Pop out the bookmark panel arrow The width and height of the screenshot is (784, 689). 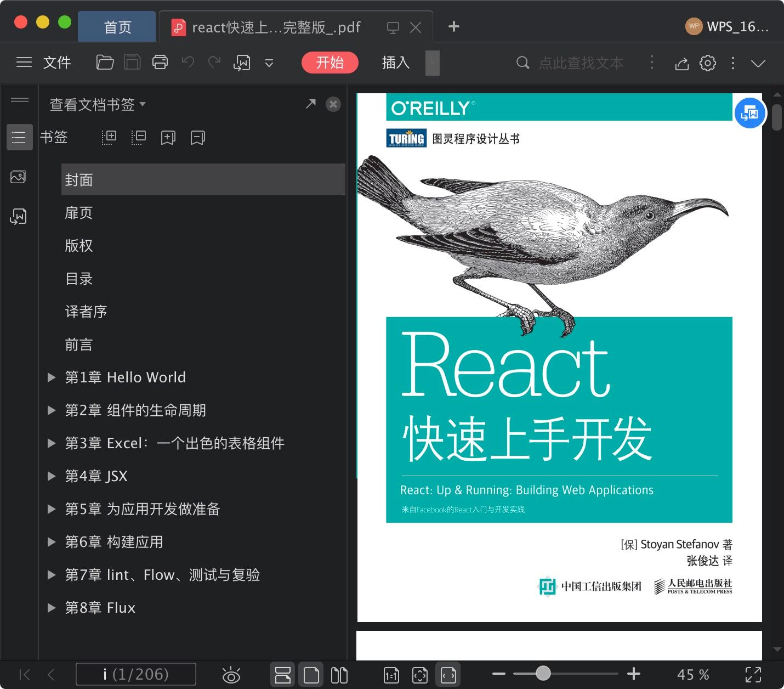point(311,104)
